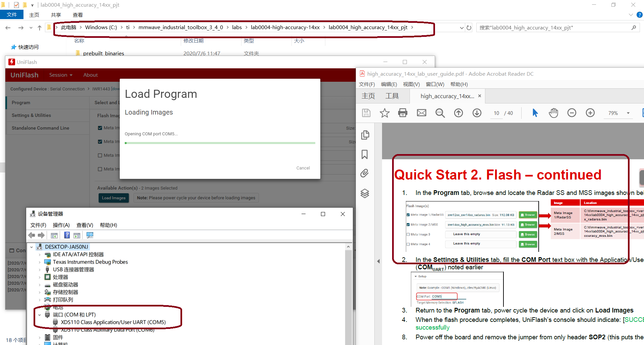644x345 pixels.
Task: Open Acrobat bookmarks panel
Action: tap(365, 154)
